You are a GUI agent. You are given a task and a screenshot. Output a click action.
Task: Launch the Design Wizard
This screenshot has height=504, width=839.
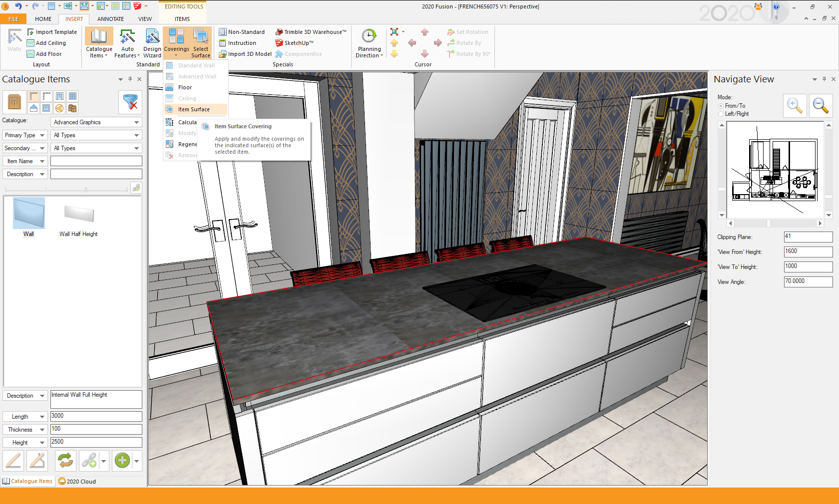click(x=152, y=43)
